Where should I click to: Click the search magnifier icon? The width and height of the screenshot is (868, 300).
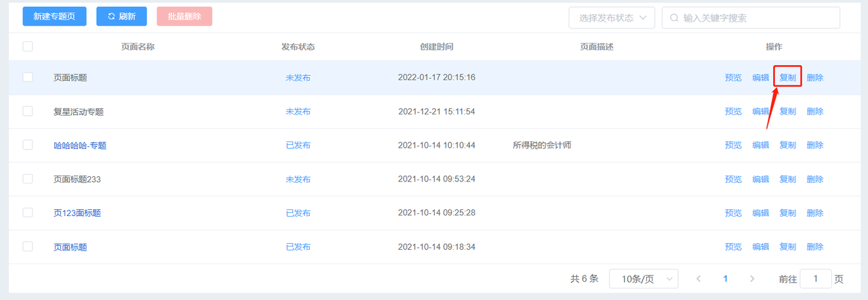coord(674,18)
